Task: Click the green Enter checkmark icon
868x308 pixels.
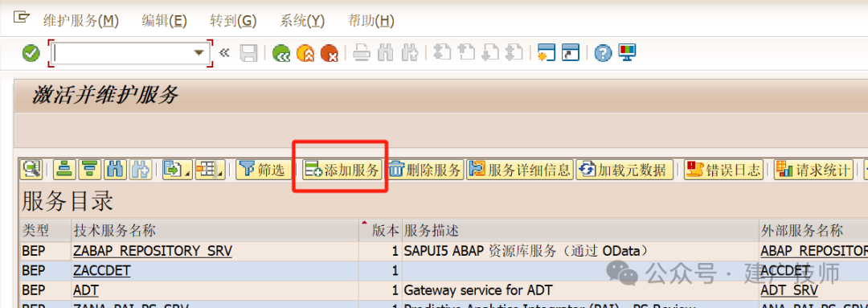Action: pyautogui.click(x=31, y=53)
